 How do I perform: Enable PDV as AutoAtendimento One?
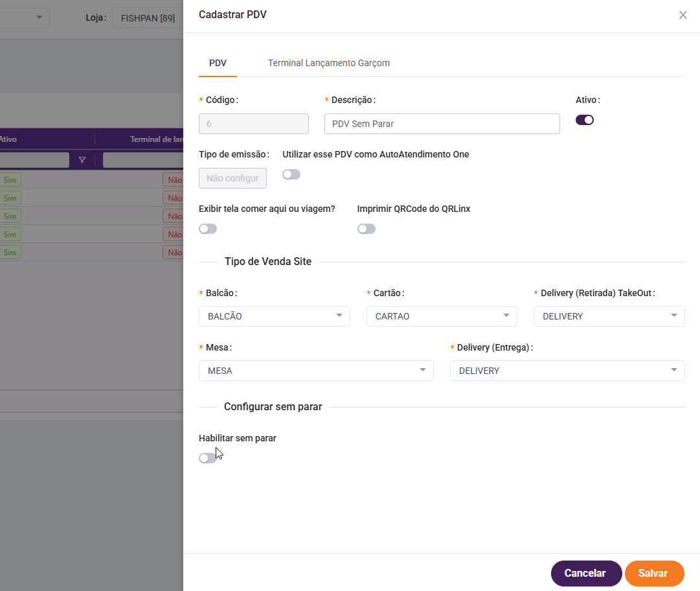pos(291,174)
